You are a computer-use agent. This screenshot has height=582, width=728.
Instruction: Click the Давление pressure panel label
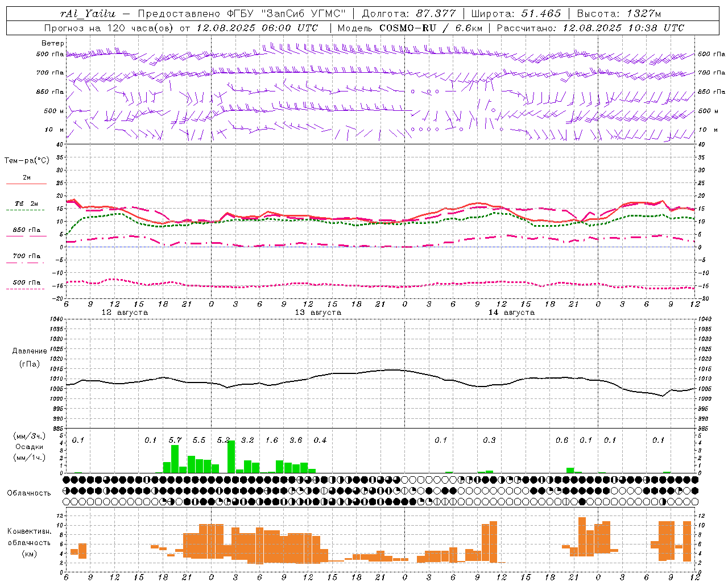30,351
